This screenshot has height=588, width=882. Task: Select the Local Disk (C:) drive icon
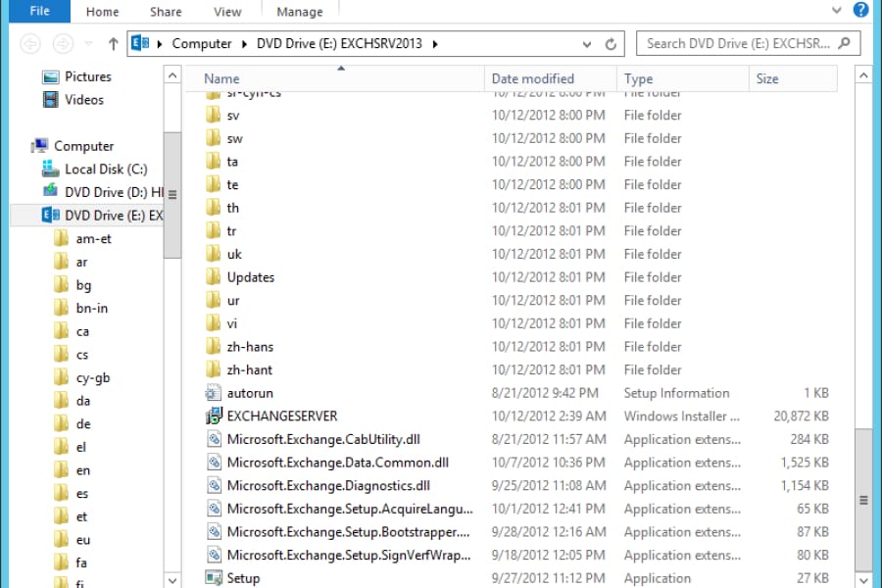tap(51, 169)
